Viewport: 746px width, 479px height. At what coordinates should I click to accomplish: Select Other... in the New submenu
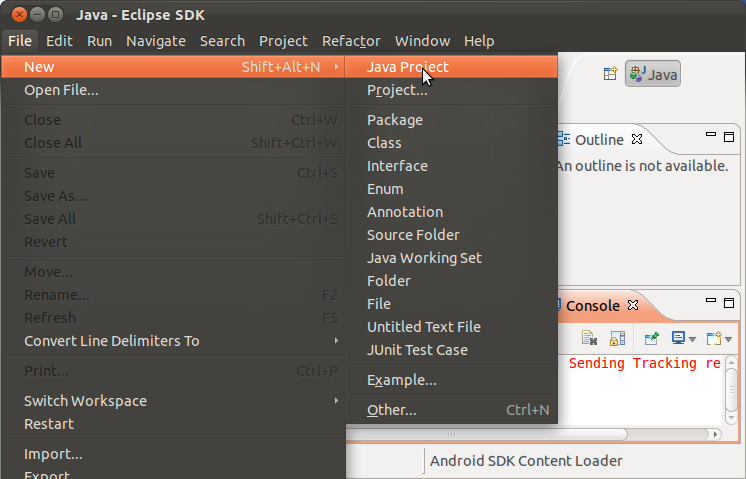pyautogui.click(x=451, y=410)
